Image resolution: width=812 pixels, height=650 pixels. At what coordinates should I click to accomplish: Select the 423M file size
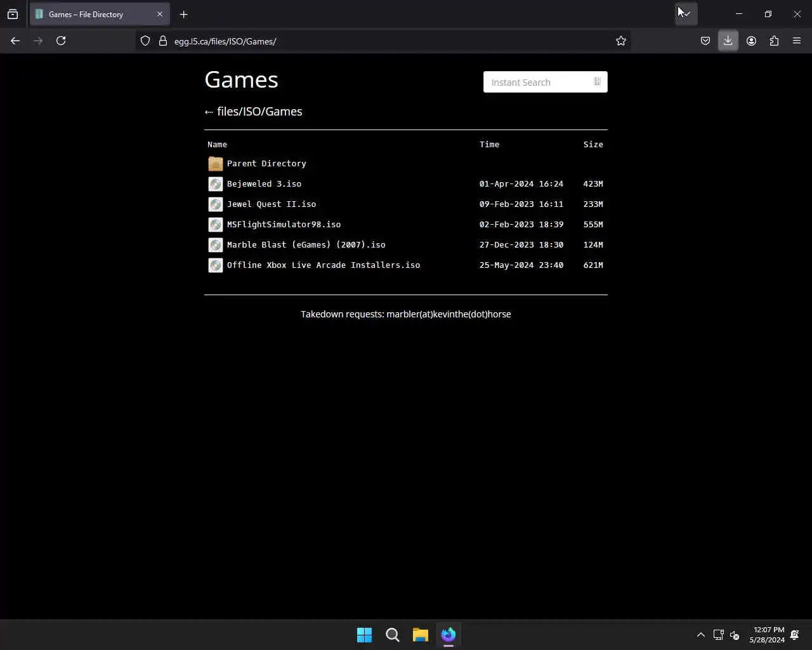point(593,183)
